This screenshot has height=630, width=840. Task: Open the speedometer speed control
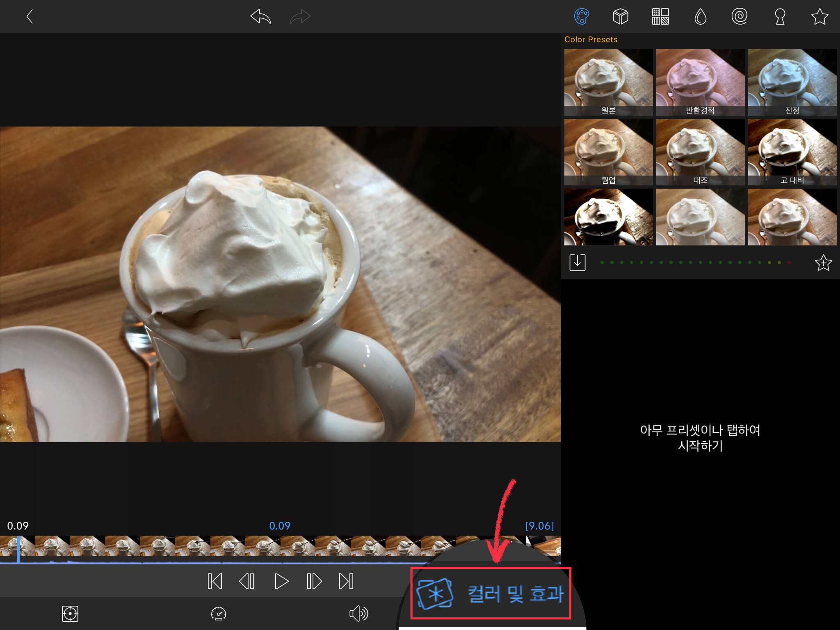(x=218, y=614)
